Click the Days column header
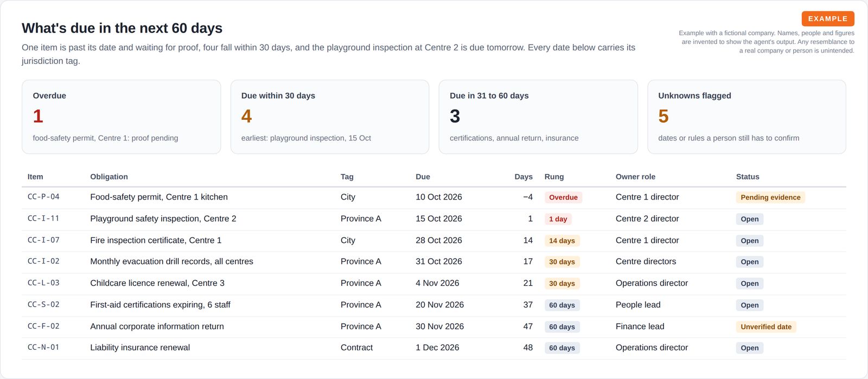Viewport: 868px width, 379px height. (x=524, y=177)
